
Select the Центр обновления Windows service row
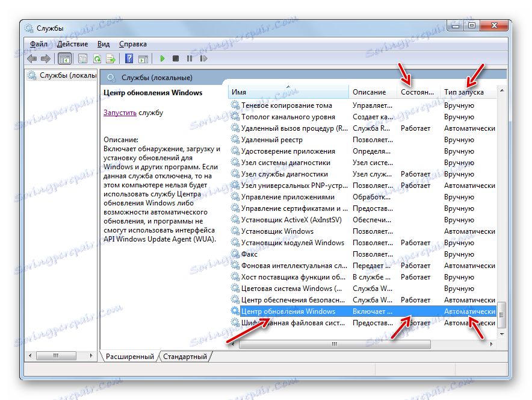(362, 311)
